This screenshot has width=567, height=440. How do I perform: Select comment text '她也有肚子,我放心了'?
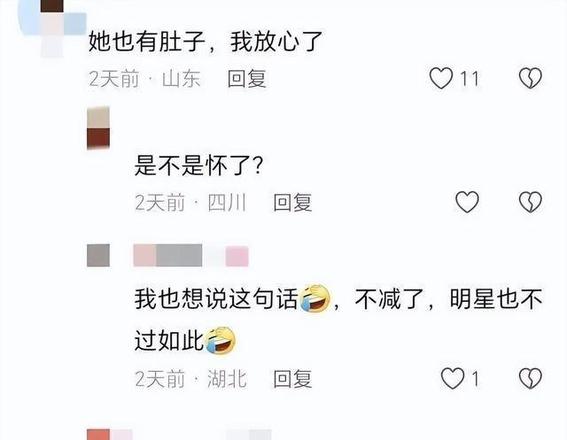click(x=205, y=42)
